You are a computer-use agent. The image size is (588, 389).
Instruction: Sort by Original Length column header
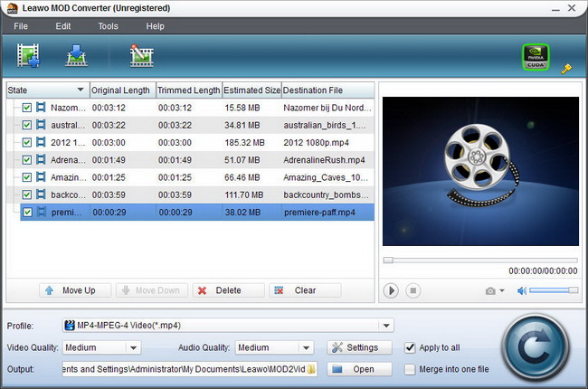click(123, 90)
